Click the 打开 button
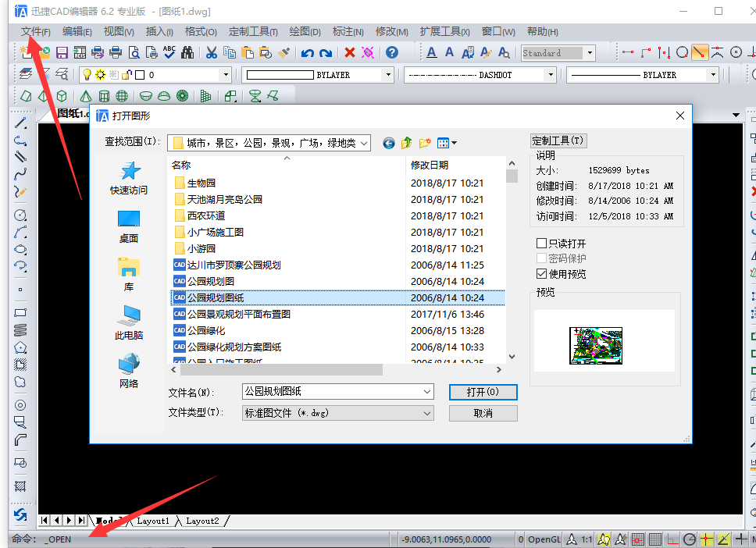The width and height of the screenshot is (756, 548). tap(482, 392)
